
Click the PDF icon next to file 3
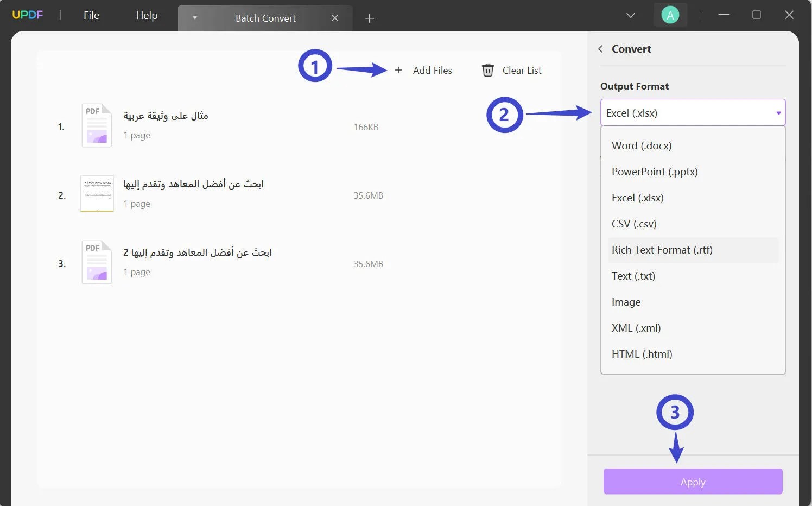96,262
